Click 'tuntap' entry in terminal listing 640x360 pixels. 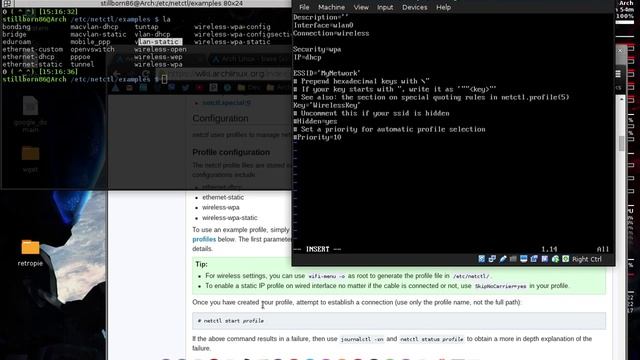(147, 27)
